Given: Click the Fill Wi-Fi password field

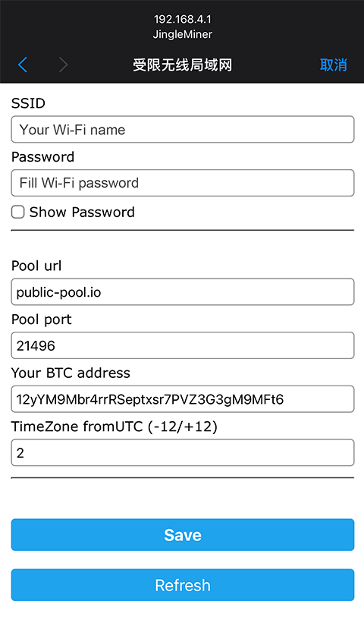Looking at the screenshot, I should click(x=183, y=183).
